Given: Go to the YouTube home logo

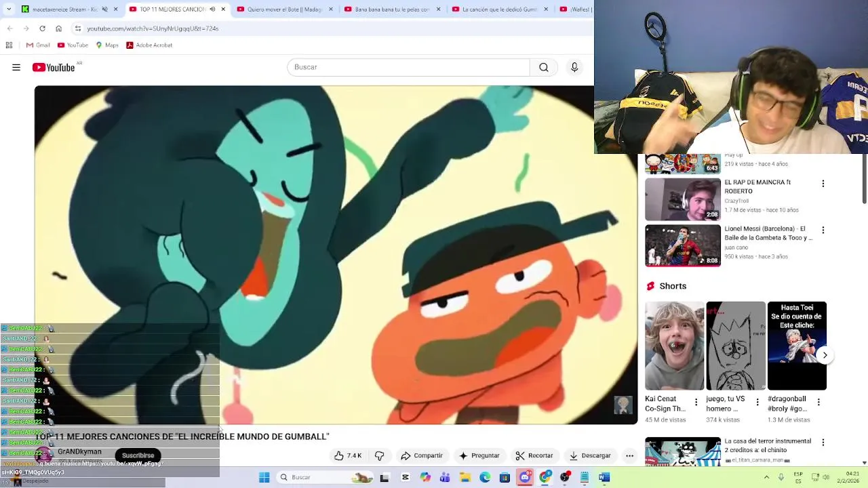Looking at the screenshot, I should pyautogui.click(x=54, y=67).
